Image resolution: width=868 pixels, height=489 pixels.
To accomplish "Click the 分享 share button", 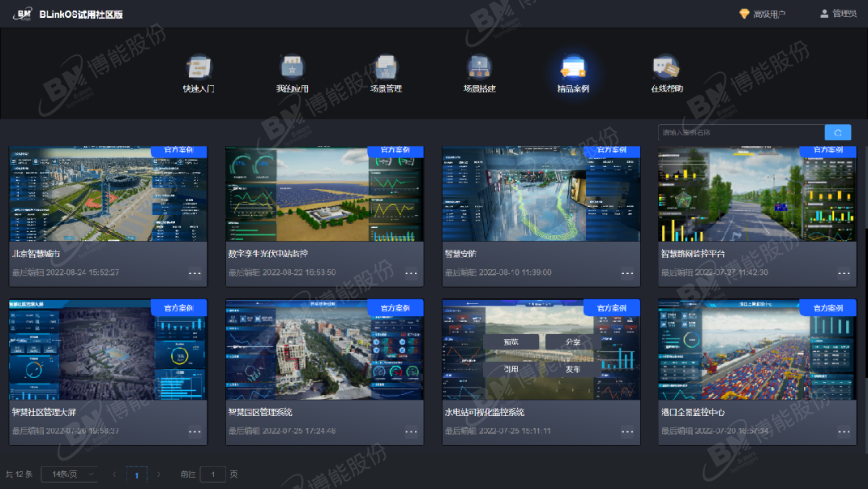I will click(572, 342).
